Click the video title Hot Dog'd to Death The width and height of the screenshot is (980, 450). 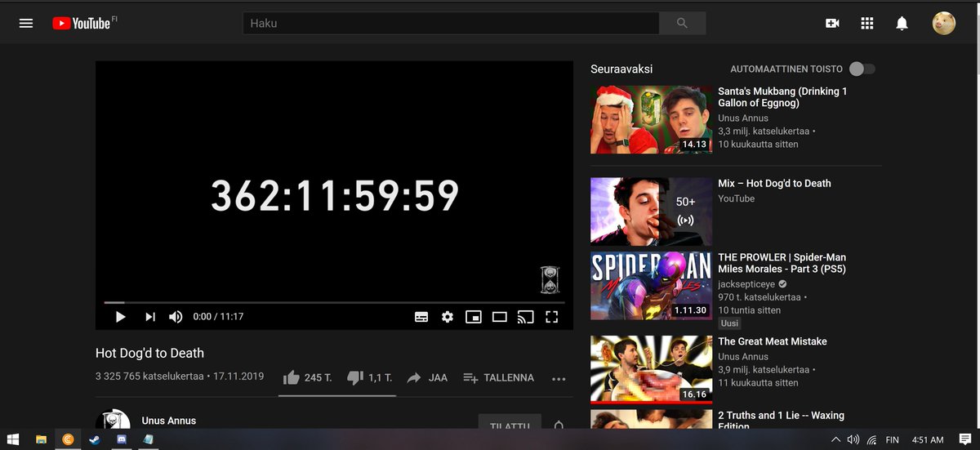point(149,353)
